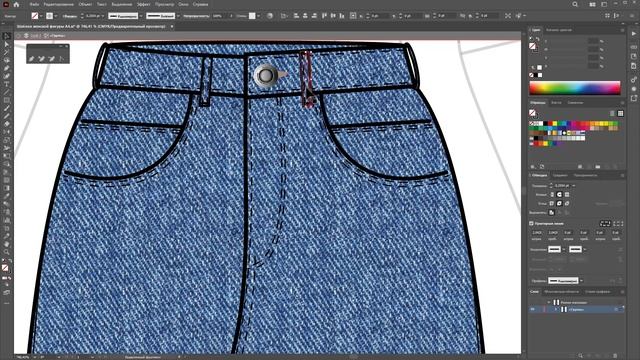Click the Home icon in top bar
The width and height of the screenshot is (640, 360).
(16, 4)
